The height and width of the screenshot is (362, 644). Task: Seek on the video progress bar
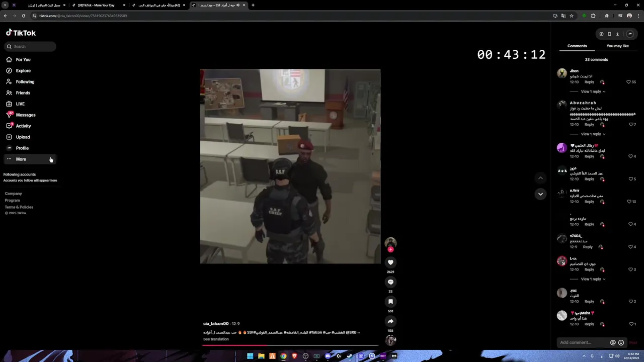coord(290,345)
